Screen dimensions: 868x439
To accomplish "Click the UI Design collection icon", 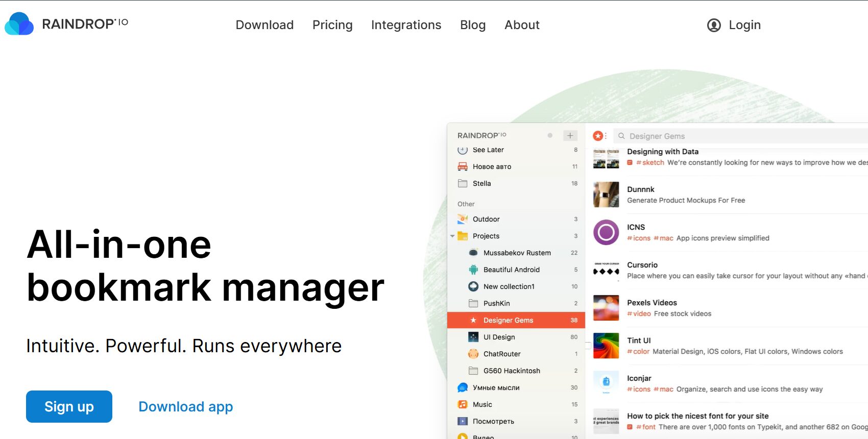I will 473,337.
